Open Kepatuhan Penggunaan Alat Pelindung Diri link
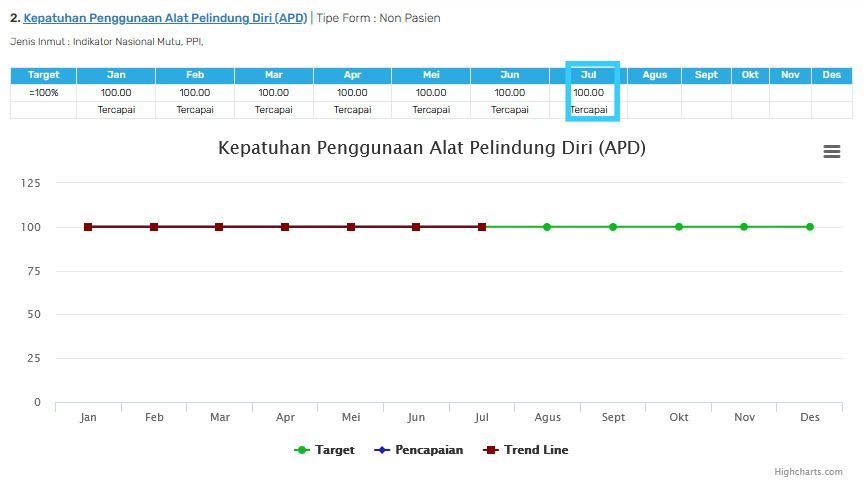 click(x=165, y=18)
